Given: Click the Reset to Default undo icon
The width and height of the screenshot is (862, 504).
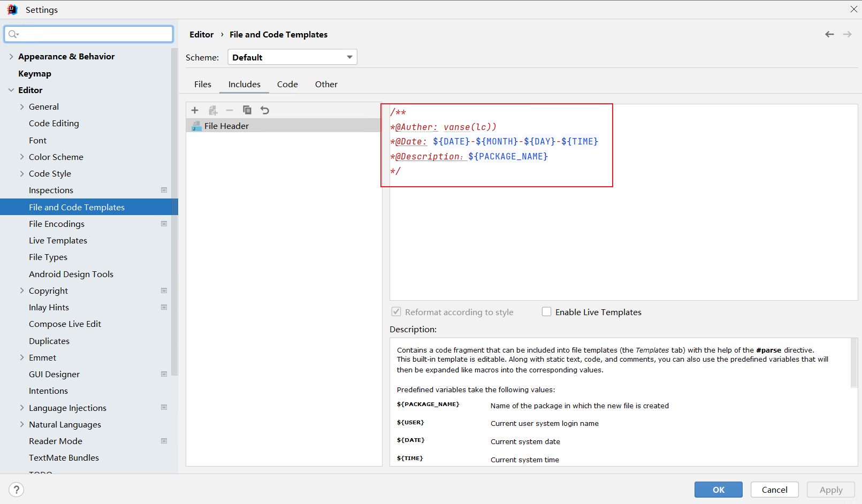Looking at the screenshot, I should pos(265,110).
